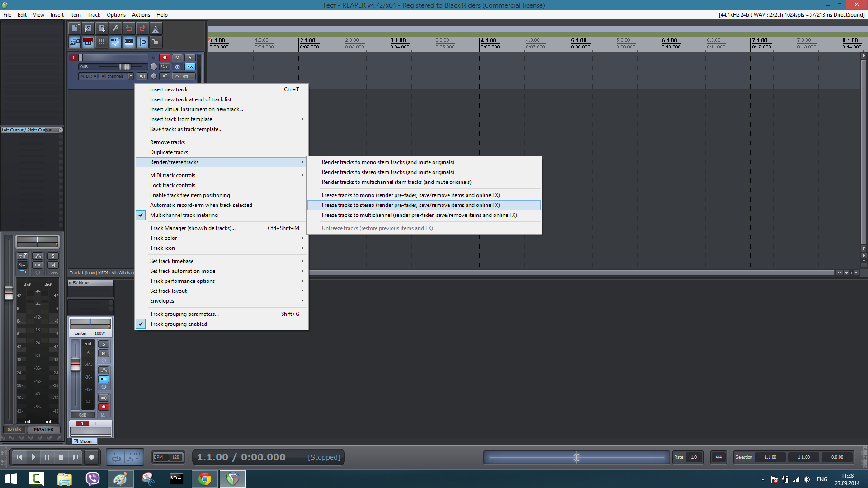Open track 1 automation mode dropdown

[x=184, y=76]
